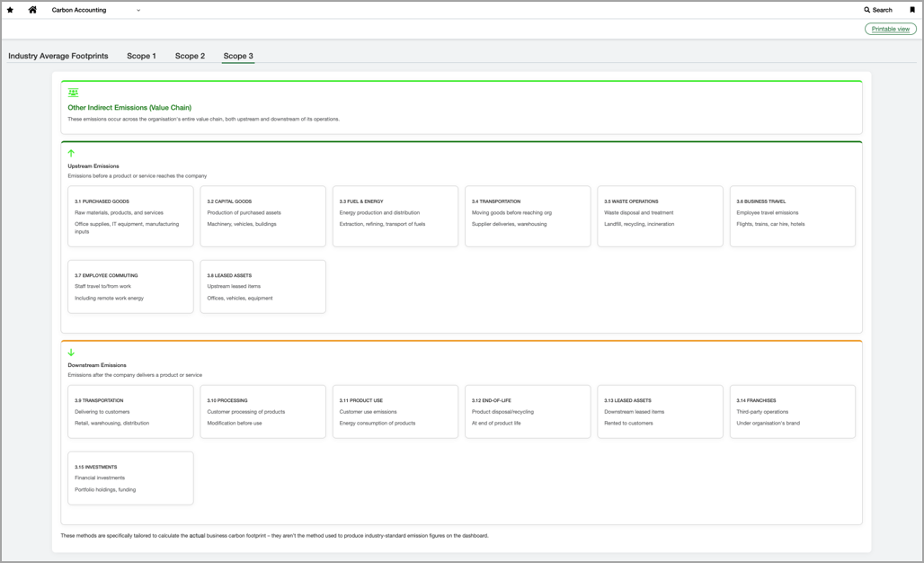Select the 3.12 End-of-Life card
This screenshot has width=924, height=563.
[x=528, y=411]
